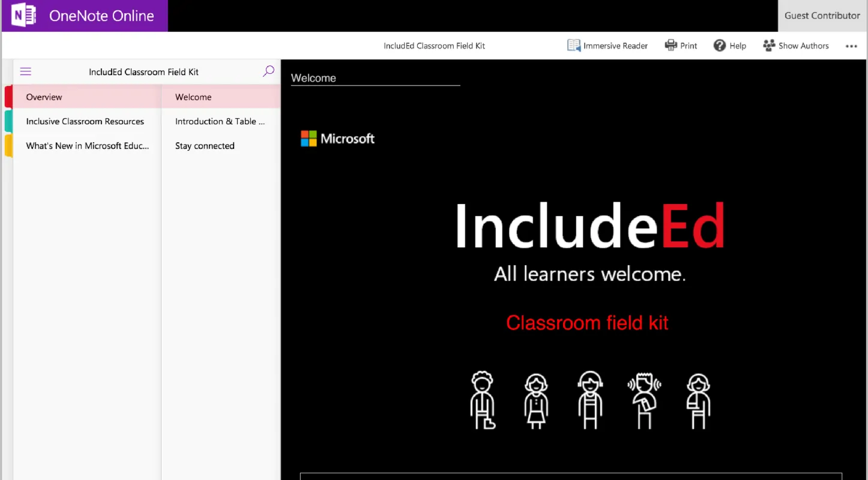The width and height of the screenshot is (868, 480).
Task: Click the figure with sound waves
Action: click(644, 401)
